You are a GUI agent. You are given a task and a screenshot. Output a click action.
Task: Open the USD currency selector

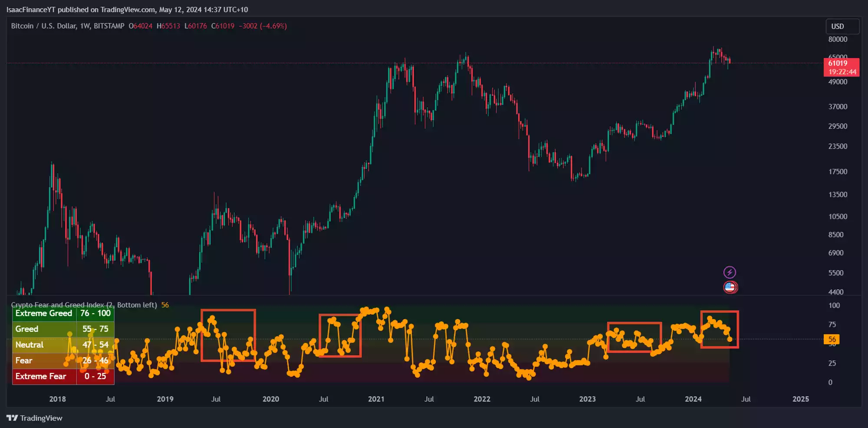point(842,26)
